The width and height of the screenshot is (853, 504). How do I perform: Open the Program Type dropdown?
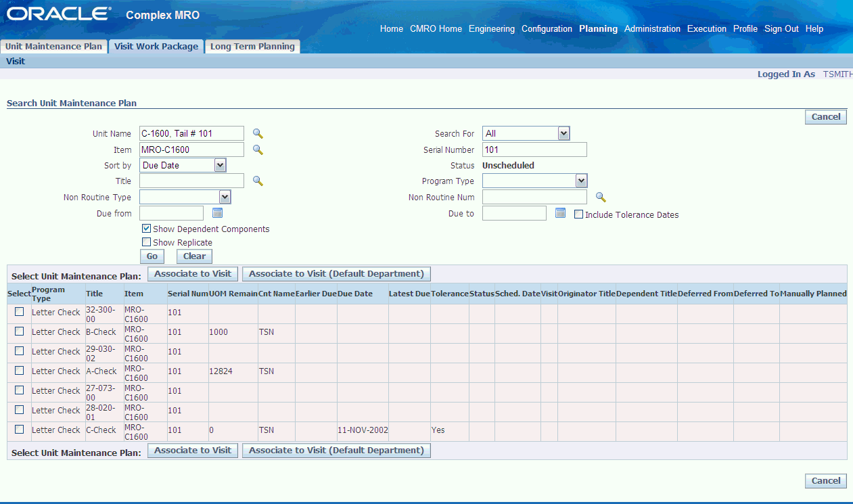534,181
